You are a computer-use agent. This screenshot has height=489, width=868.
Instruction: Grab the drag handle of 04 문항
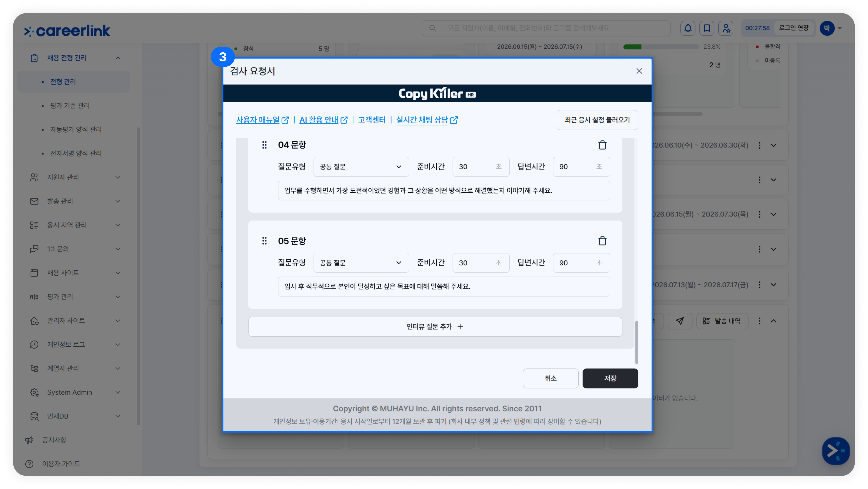pyautogui.click(x=264, y=145)
